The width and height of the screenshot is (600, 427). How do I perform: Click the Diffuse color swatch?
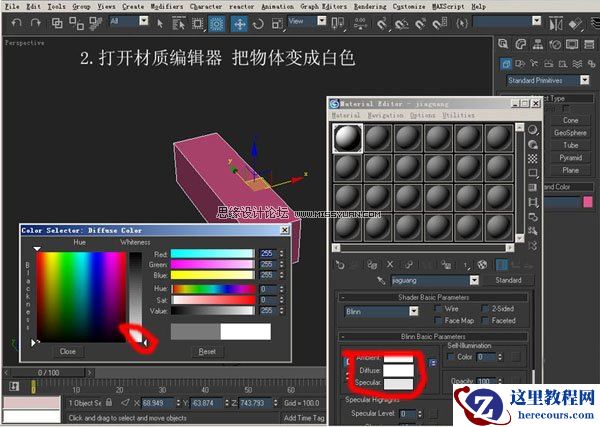pyautogui.click(x=398, y=370)
